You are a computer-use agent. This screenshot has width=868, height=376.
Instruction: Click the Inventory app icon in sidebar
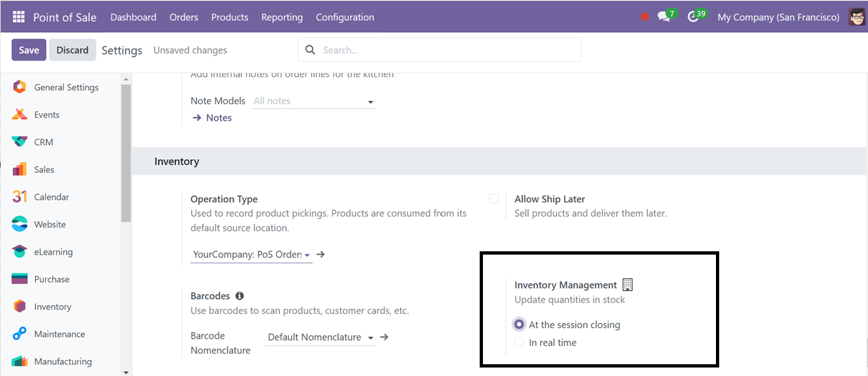coord(20,306)
